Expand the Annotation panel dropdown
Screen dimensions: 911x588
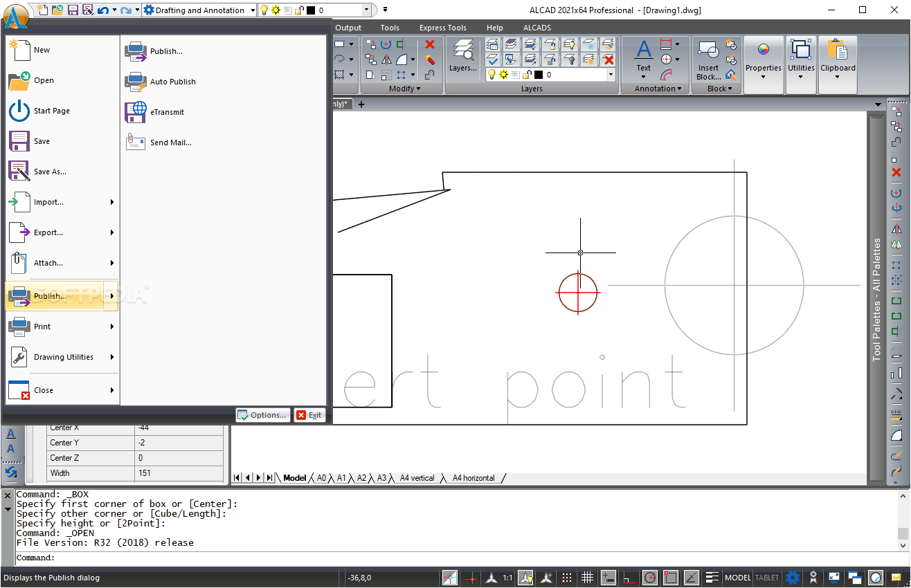658,89
